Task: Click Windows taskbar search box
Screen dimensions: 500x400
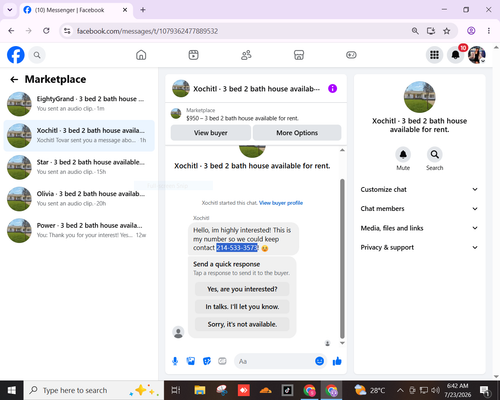Action: pyautogui.click(x=94, y=390)
